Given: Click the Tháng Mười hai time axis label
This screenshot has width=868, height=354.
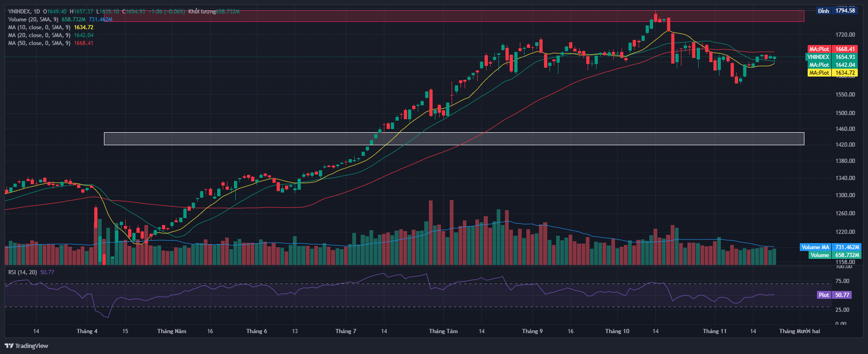Looking at the screenshot, I should tap(799, 331).
